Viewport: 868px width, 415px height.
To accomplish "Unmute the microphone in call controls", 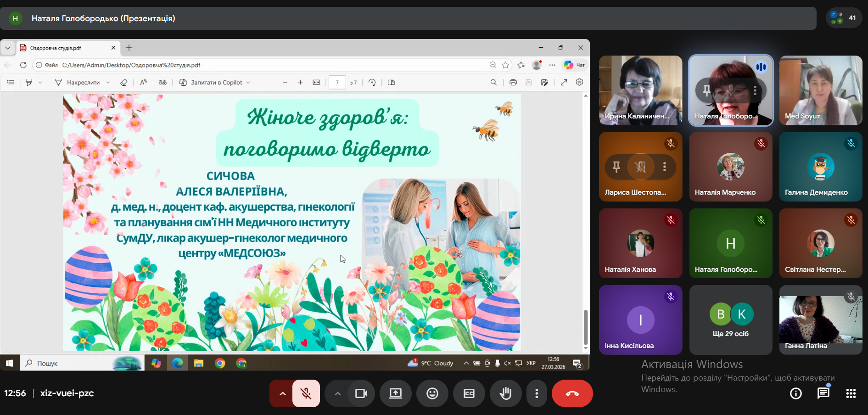I will click(x=306, y=393).
